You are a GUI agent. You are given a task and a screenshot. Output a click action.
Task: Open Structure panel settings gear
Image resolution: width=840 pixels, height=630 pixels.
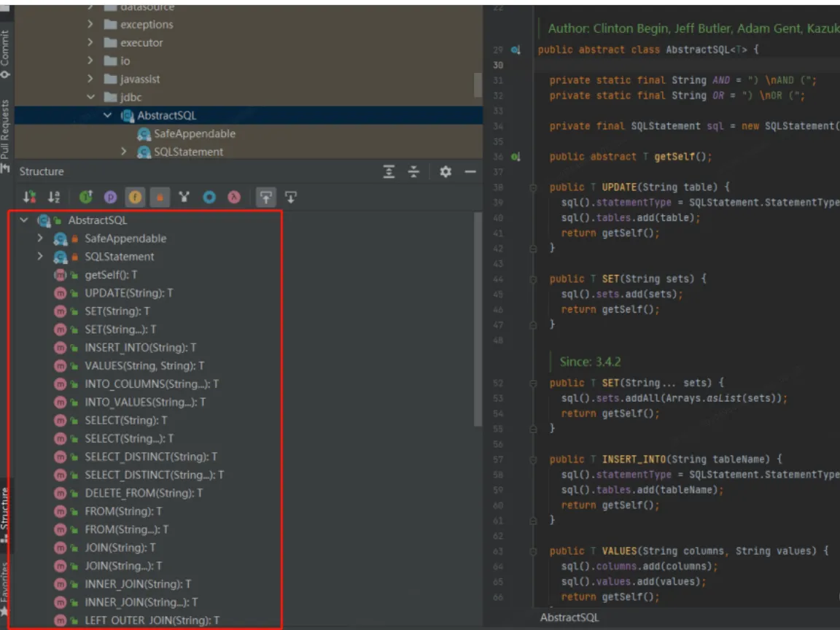coord(446,171)
